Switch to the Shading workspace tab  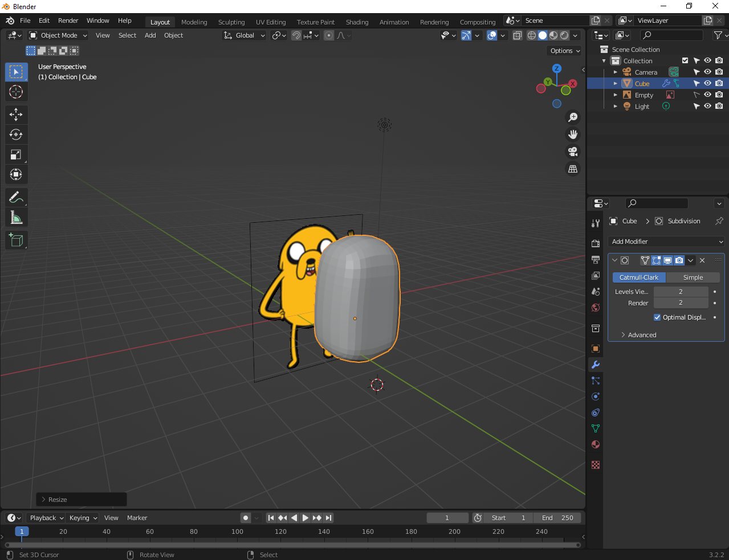(x=357, y=22)
